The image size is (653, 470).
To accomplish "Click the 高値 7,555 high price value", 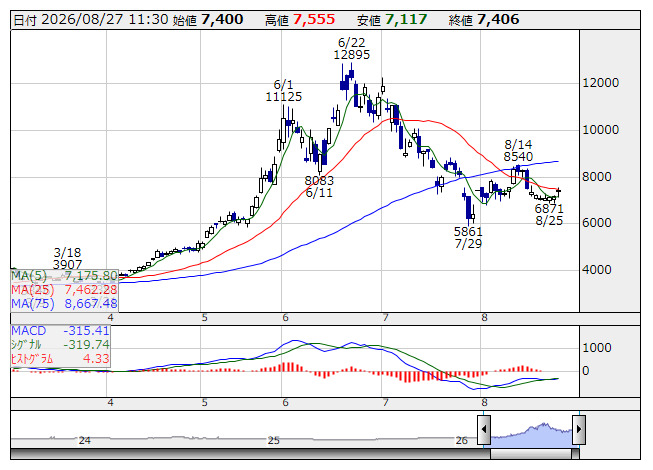I will click(x=300, y=20).
